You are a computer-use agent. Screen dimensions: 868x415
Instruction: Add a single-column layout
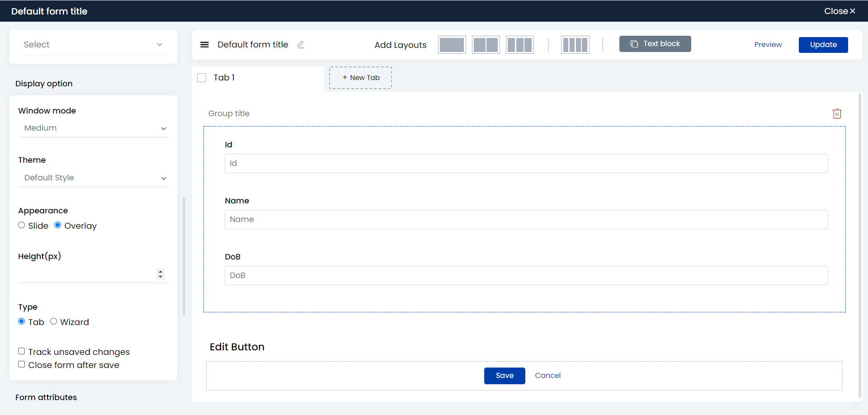452,45
